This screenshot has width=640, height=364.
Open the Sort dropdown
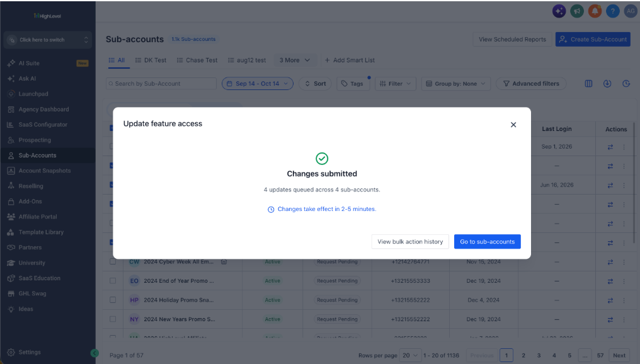point(315,84)
